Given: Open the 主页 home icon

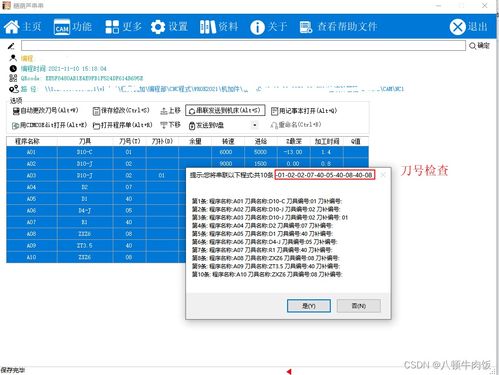Looking at the screenshot, I should [12, 27].
